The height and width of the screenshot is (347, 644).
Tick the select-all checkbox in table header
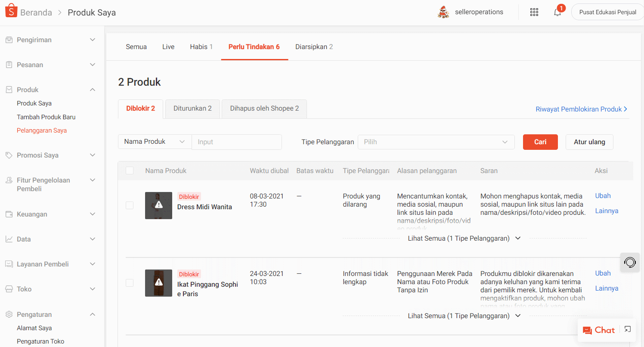[130, 170]
